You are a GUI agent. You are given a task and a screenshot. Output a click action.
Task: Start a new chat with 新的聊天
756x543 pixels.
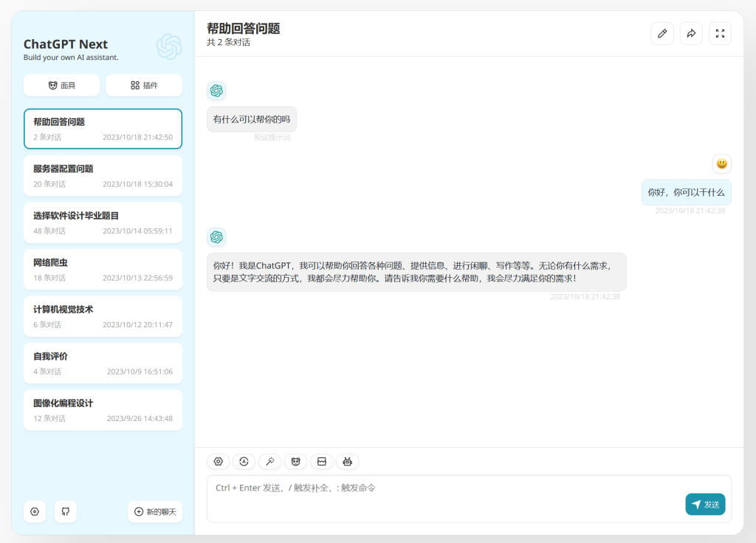(x=155, y=511)
